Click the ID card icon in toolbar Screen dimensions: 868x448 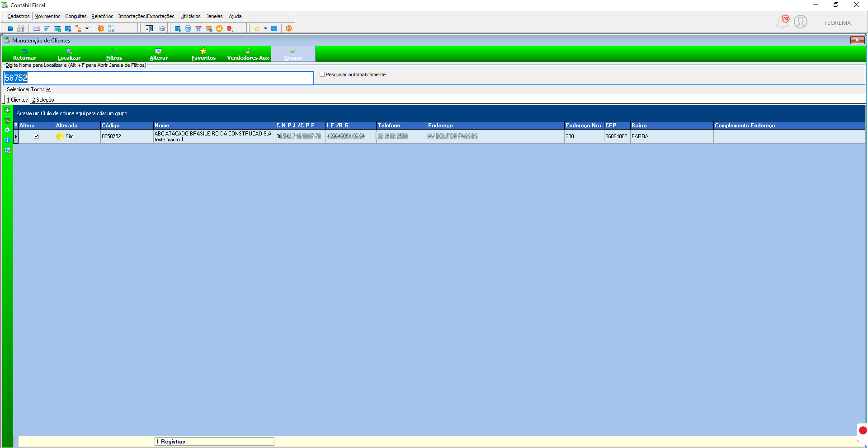(37, 28)
